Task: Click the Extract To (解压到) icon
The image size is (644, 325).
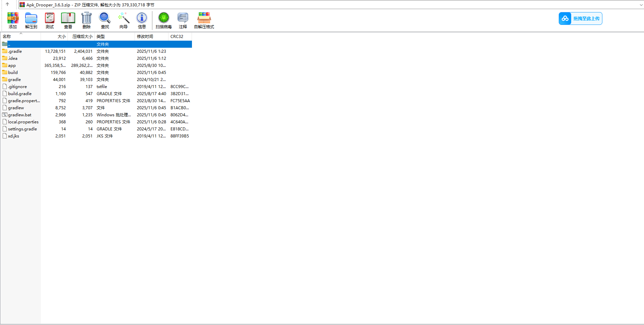Action: 31,20
